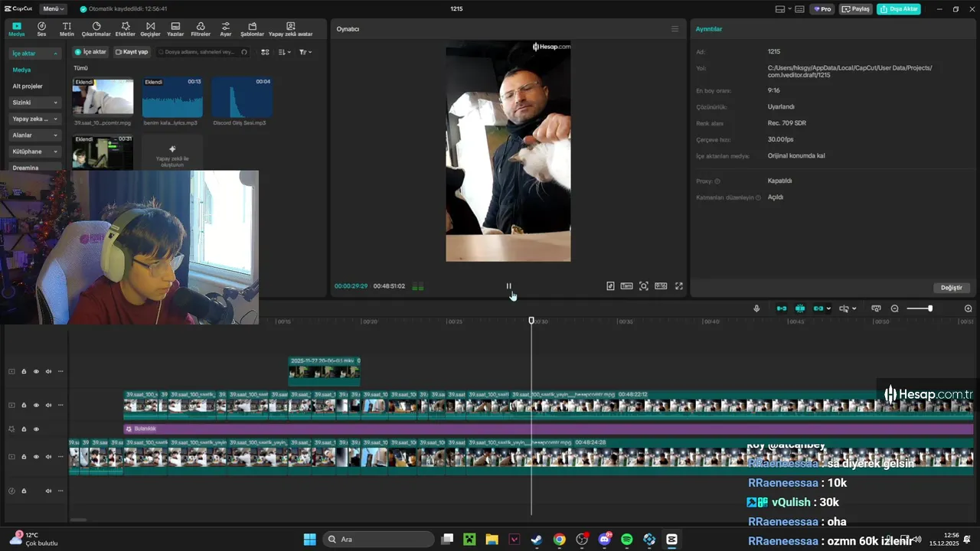Screen dimensions: 980x551
Task: Open the Şablonlar templates tab
Action: (x=252, y=29)
